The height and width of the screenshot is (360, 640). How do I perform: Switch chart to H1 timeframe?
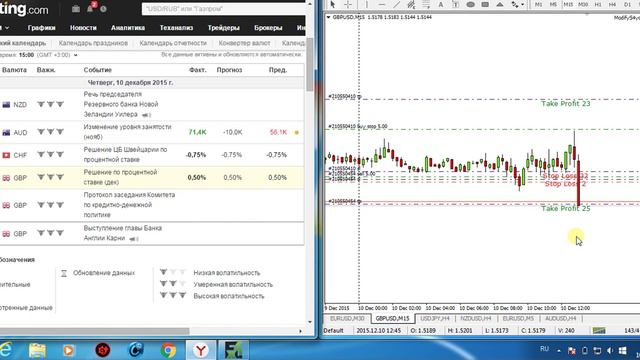coord(598,4)
